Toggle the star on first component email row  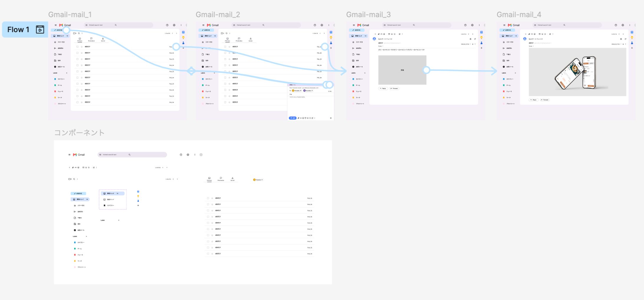tap(212, 198)
